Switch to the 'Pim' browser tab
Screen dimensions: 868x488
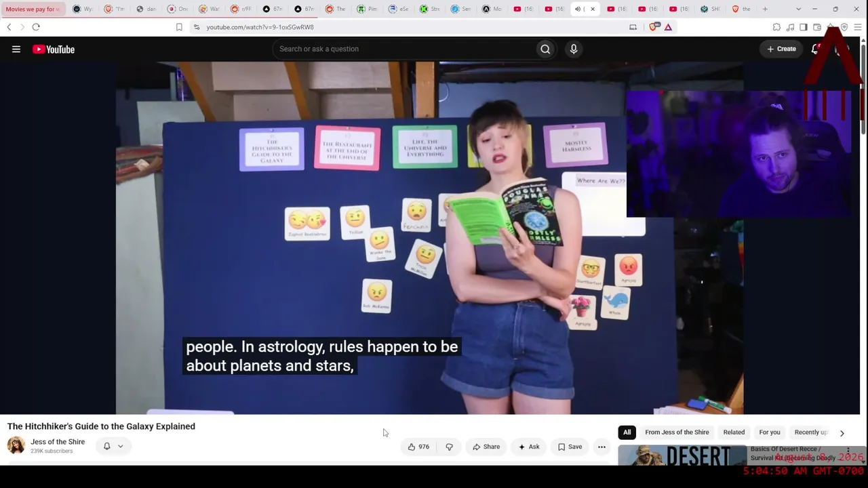tap(367, 9)
